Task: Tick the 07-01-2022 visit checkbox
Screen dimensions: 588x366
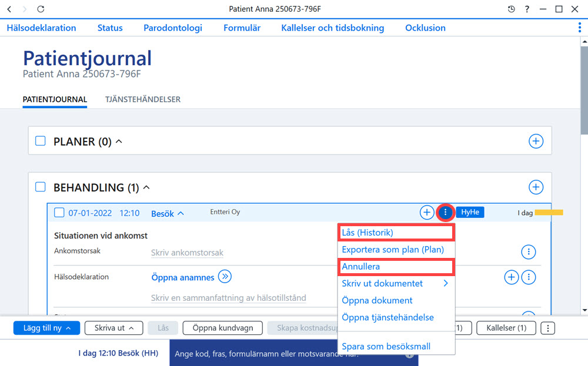Action: [59, 213]
